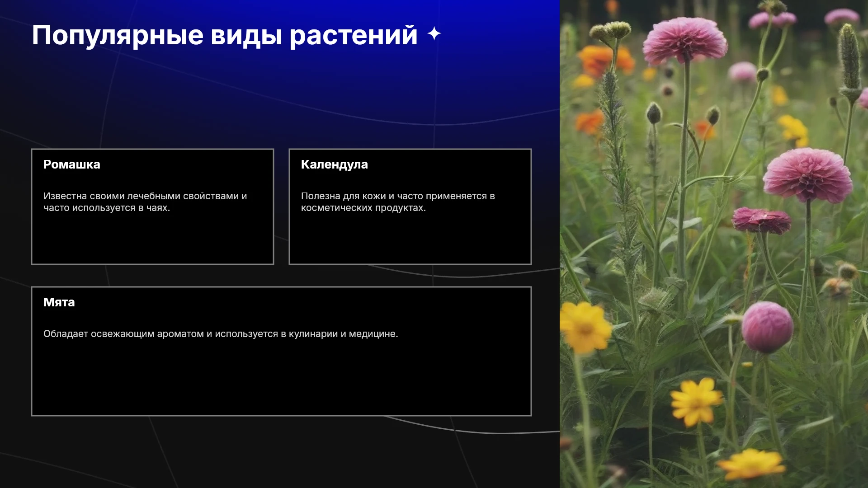The image size is (868, 488).
Task: Select the Мята description about освежающим ароматом
Action: [x=221, y=334]
